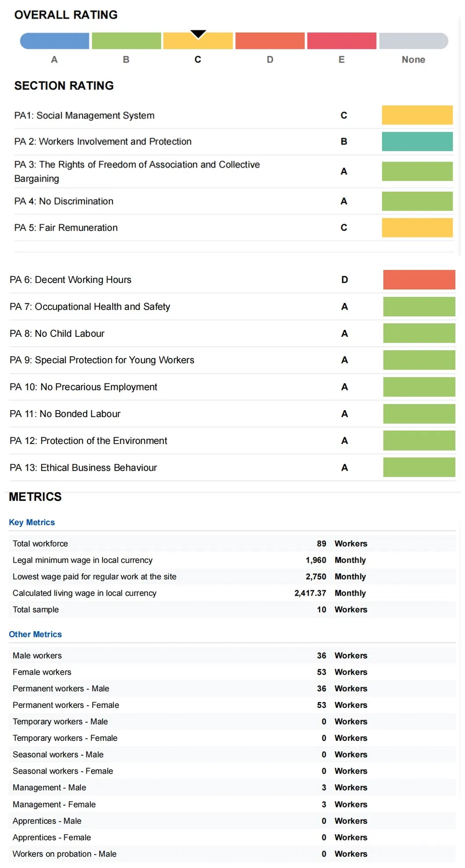Viewport: 465px width, 868px height.
Task: Click the black triangle rating marker
Action: (198, 34)
